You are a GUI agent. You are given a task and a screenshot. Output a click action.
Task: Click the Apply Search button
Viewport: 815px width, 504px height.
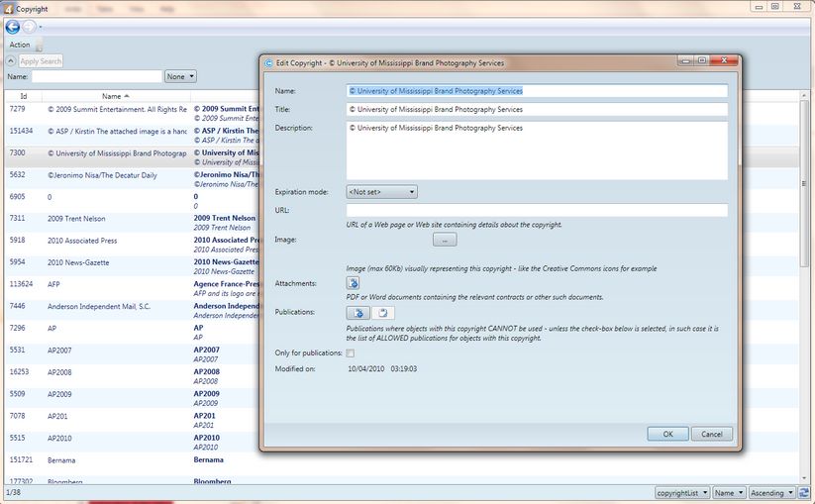click(x=41, y=61)
